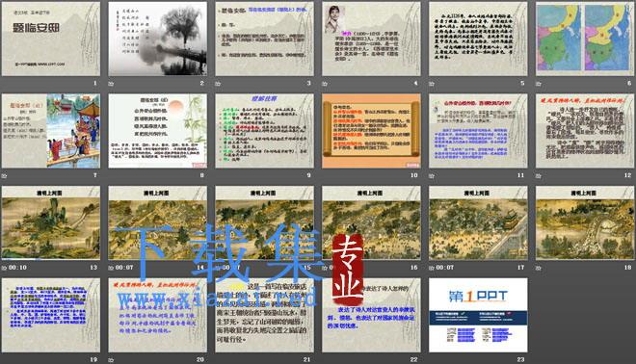
Task: Click the transition star icon beneath slide 5
Action: tap(432, 84)
